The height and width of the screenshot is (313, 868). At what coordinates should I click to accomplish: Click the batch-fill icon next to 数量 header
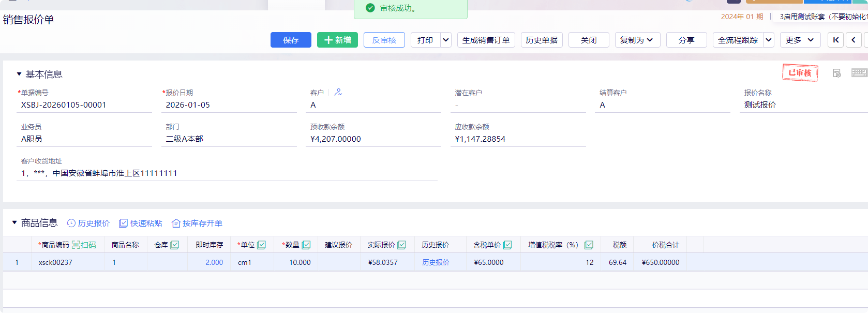[x=306, y=245]
